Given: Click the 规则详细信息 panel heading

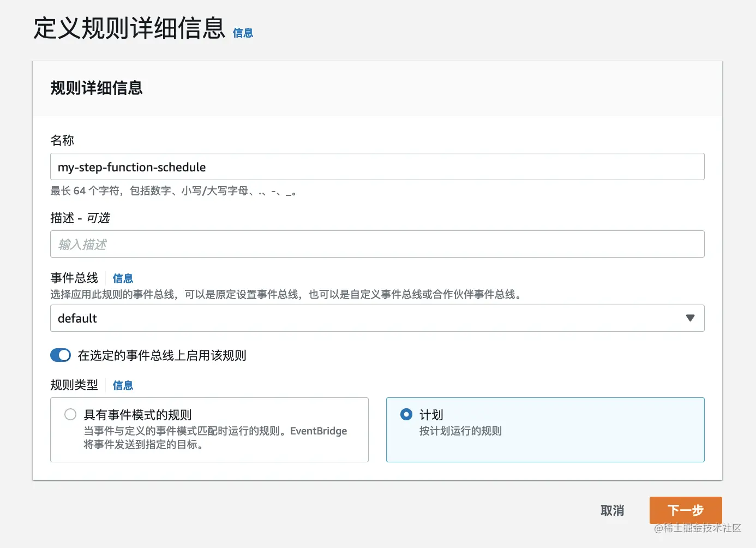Looking at the screenshot, I should point(97,88).
